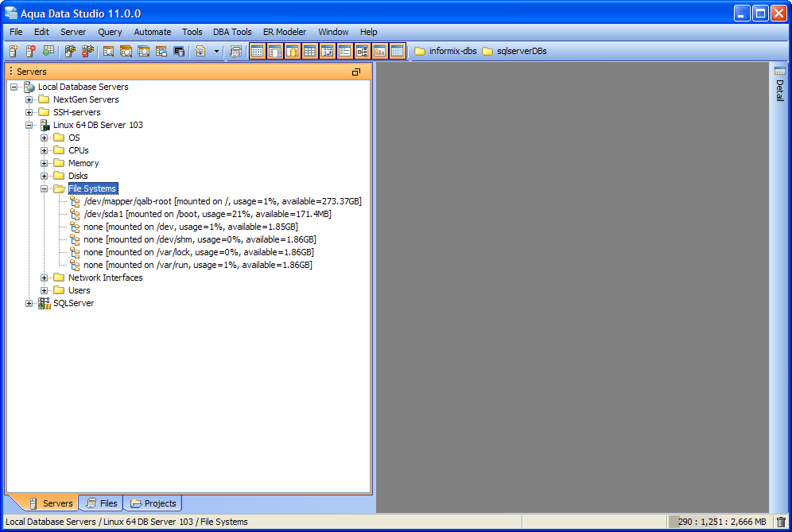Expand the NextGen Servers folder

[29, 99]
